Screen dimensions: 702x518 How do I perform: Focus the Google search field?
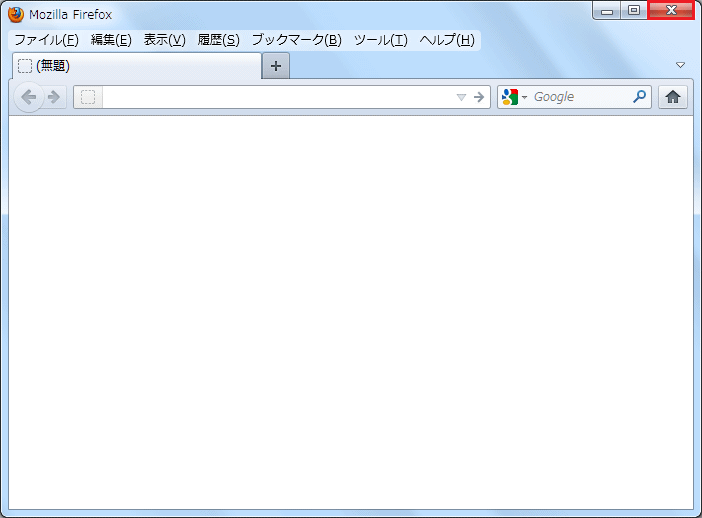(581, 97)
